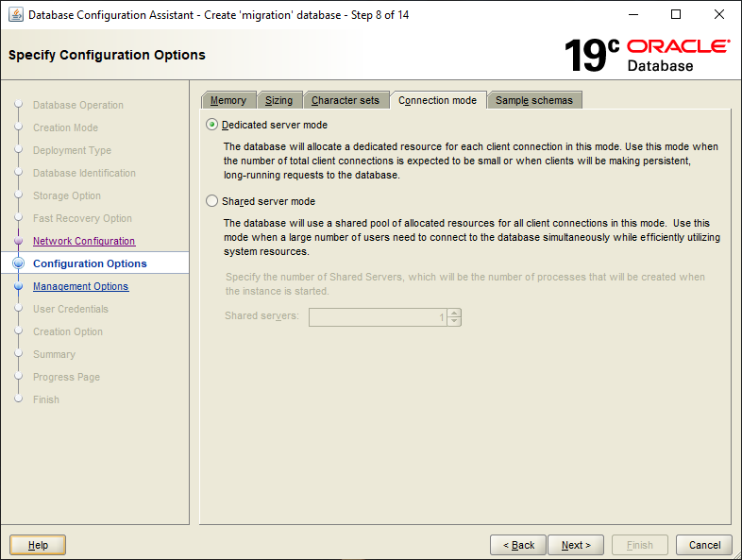Click the Creation Mode step label
The width and height of the screenshot is (742, 560).
[66, 127]
